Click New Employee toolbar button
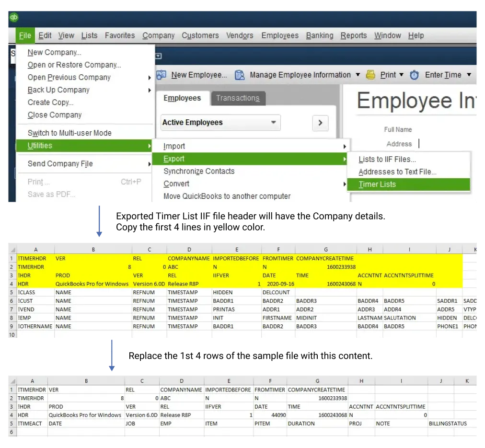 199,75
